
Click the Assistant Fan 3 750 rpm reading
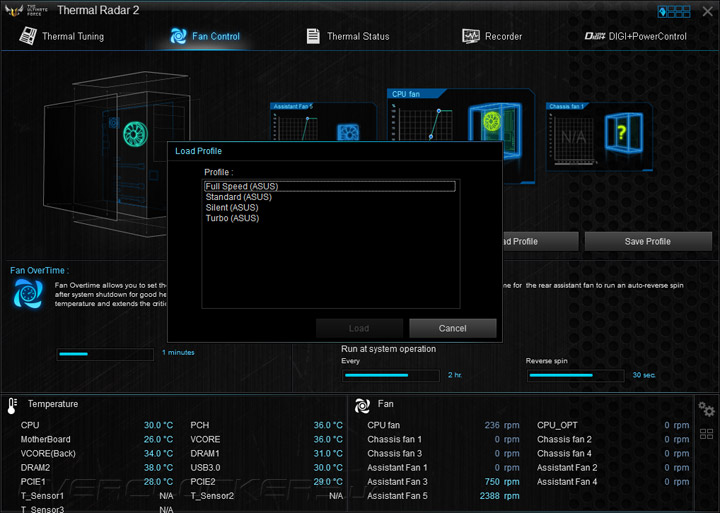tap(502, 482)
